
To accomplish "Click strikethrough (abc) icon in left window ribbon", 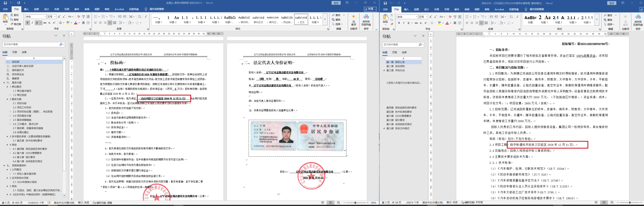I will [x=45, y=23].
